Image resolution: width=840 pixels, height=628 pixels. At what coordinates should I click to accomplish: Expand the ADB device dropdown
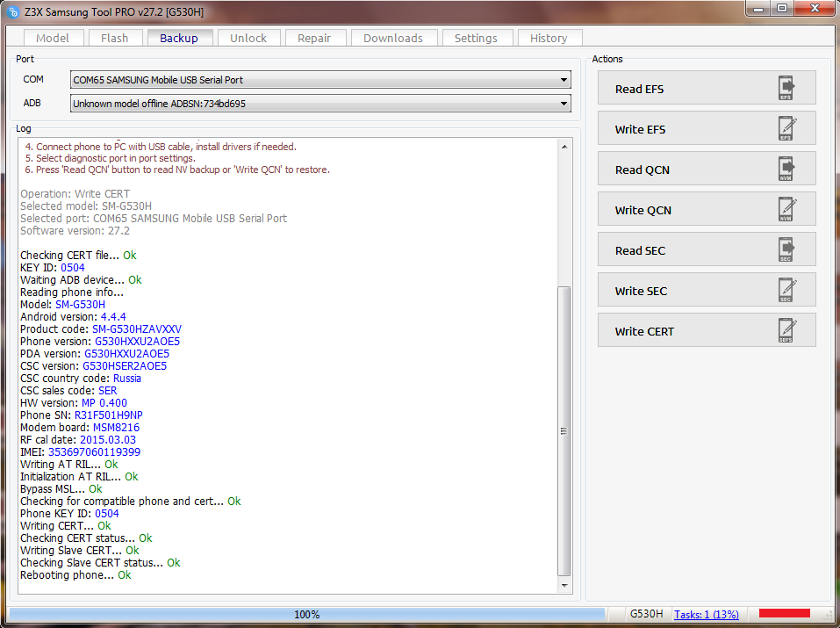564,104
